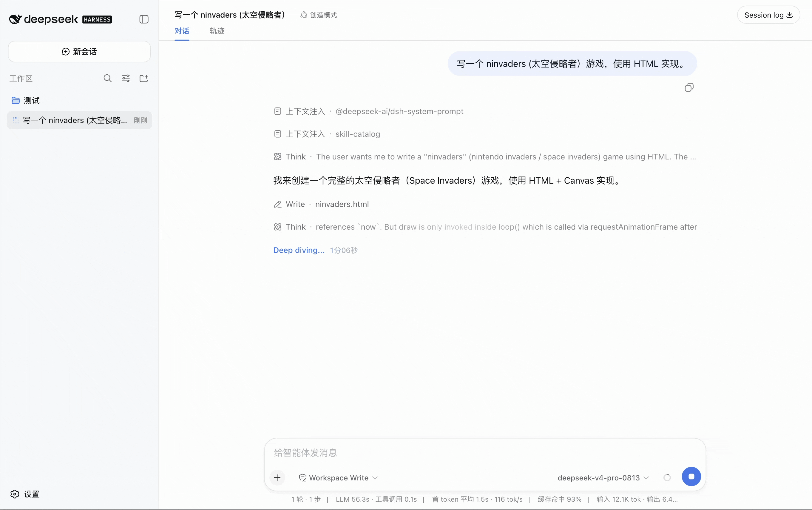The height and width of the screenshot is (510, 812).
Task: Click the skill-catalog context document icon
Action: (x=278, y=134)
